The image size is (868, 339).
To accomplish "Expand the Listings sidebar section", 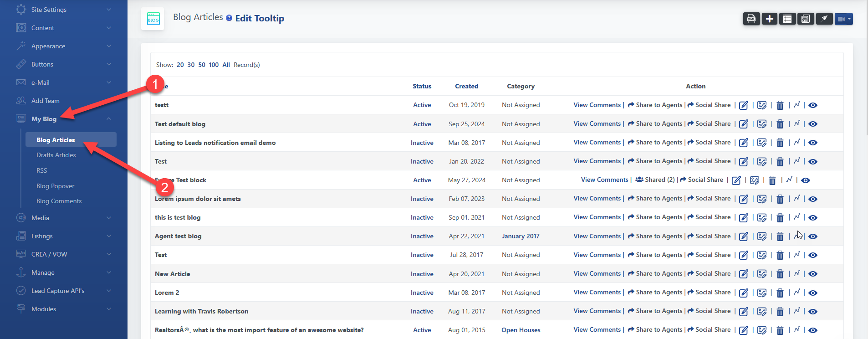I will (64, 236).
